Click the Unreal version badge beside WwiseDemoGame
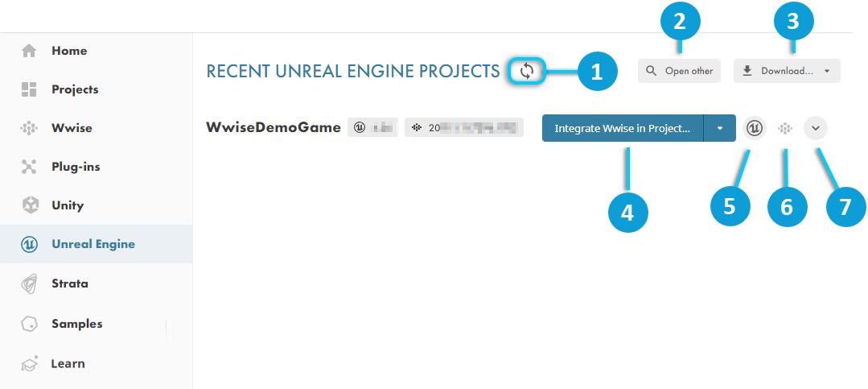The width and height of the screenshot is (868, 389). click(372, 127)
